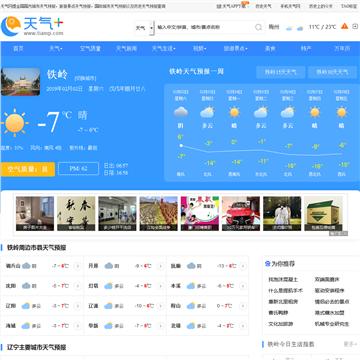Click the 铁岭30天天气 button
Screen dimensions: 360x360
[x=332, y=72]
